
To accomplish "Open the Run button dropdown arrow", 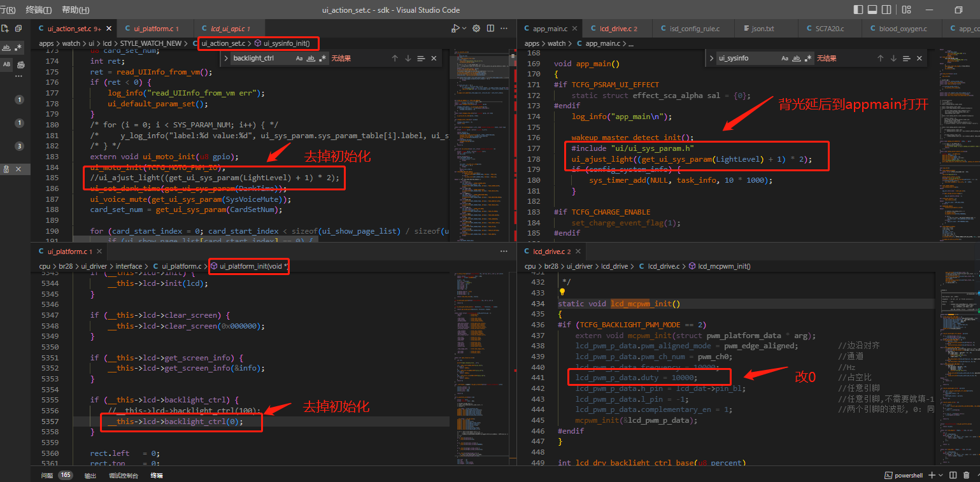I will pyautogui.click(x=464, y=29).
